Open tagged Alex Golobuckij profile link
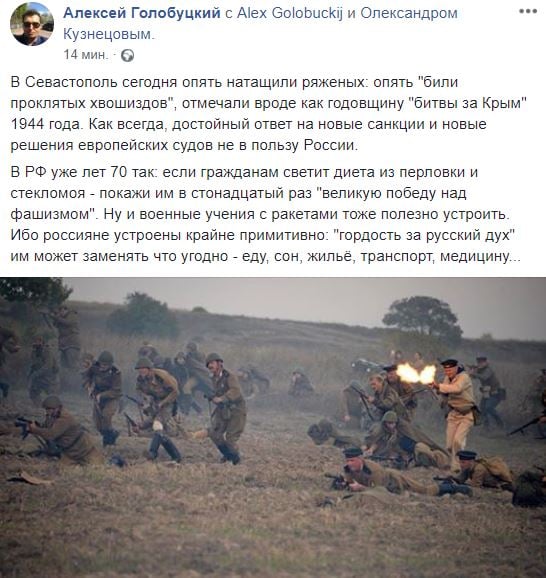Screen dimensions: 546x578 (x=289, y=13)
